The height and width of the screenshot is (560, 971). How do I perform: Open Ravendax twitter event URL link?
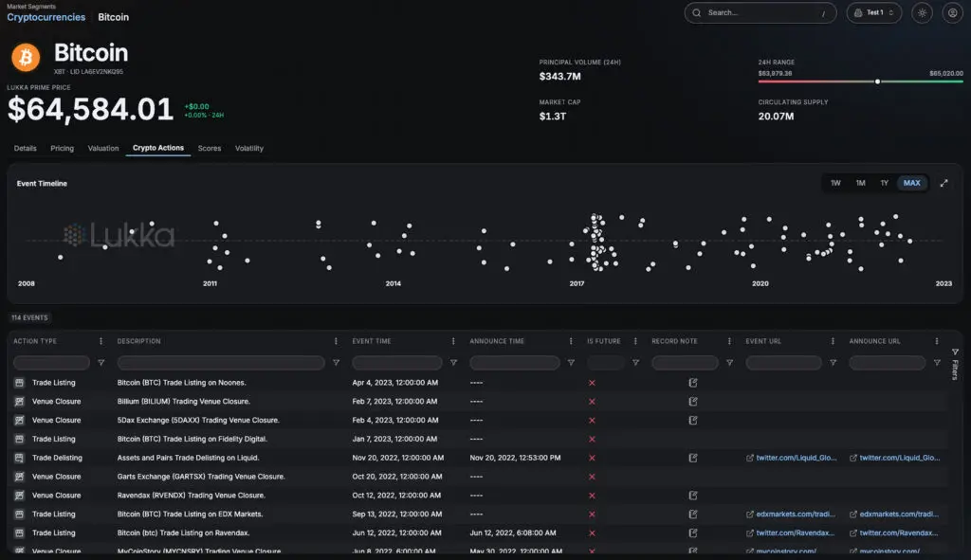(791, 533)
